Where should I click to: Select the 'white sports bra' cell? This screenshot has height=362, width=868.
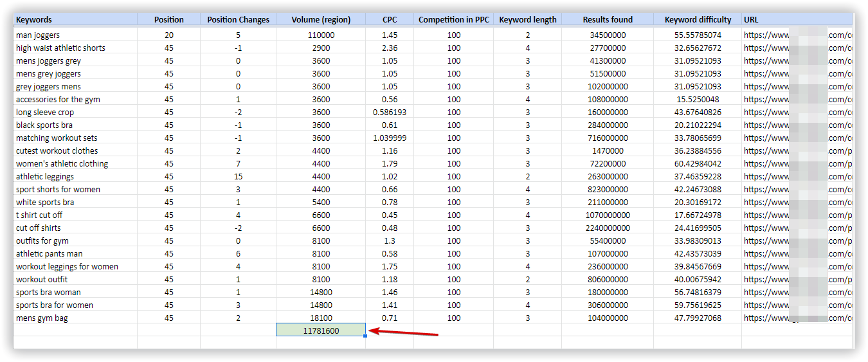pyautogui.click(x=75, y=202)
